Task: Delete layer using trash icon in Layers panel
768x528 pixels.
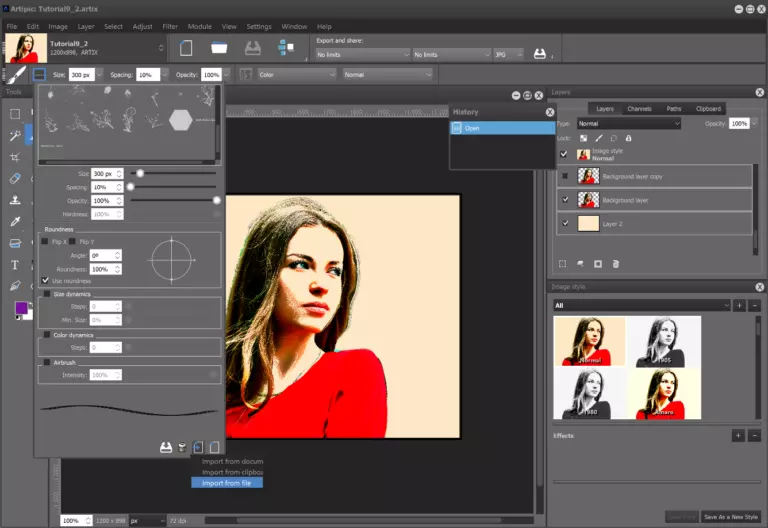Action: coord(616,264)
